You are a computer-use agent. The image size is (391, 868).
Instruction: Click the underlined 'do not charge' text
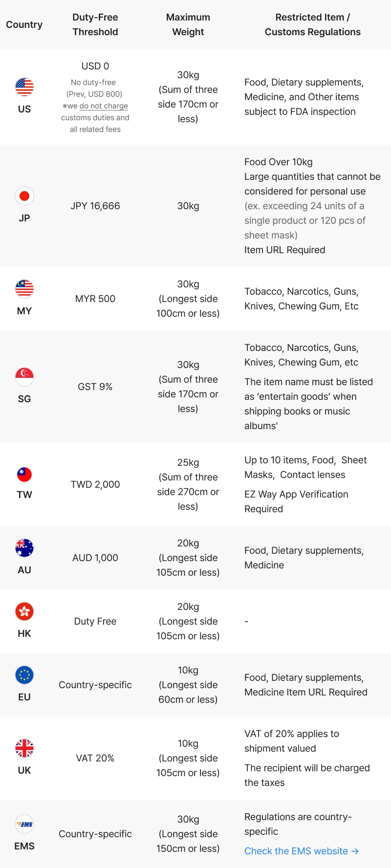click(104, 106)
